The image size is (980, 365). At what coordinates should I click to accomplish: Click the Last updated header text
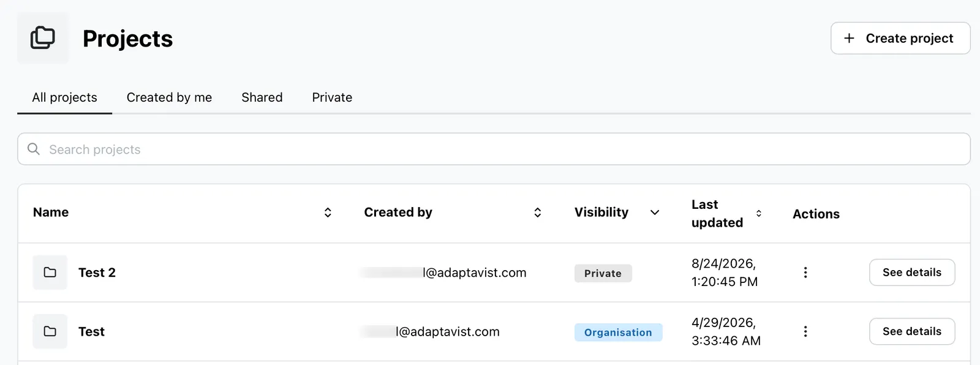tap(717, 213)
